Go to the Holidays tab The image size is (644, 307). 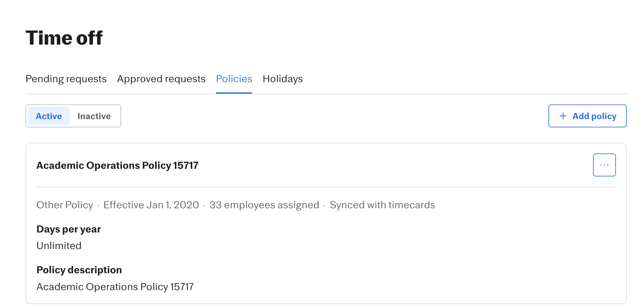point(283,79)
